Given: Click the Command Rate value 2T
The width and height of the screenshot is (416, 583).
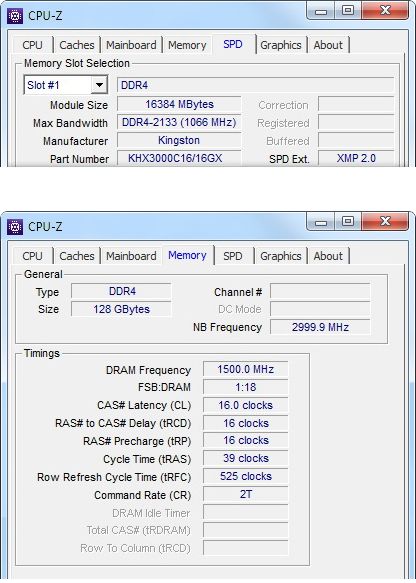Looking at the screenshot, I should point(246,495).
